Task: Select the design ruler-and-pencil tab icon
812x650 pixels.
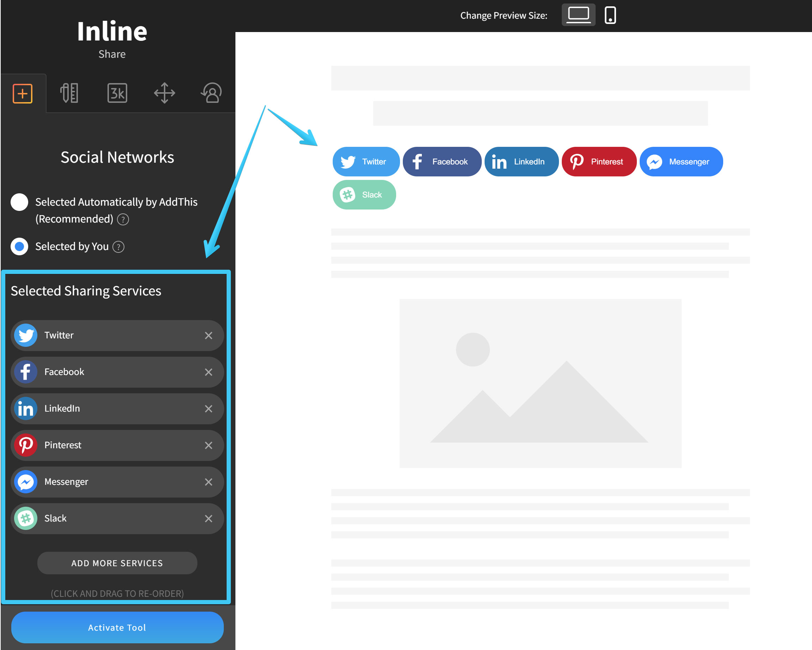Action: (69, 93)
